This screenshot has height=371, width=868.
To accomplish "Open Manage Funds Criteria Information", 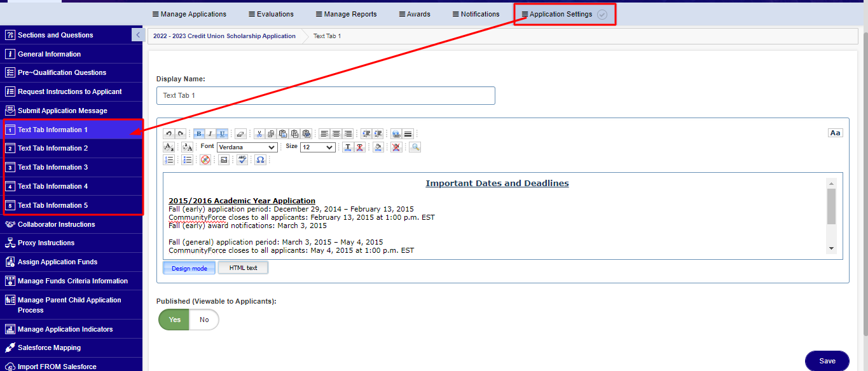I will (71, 281).
